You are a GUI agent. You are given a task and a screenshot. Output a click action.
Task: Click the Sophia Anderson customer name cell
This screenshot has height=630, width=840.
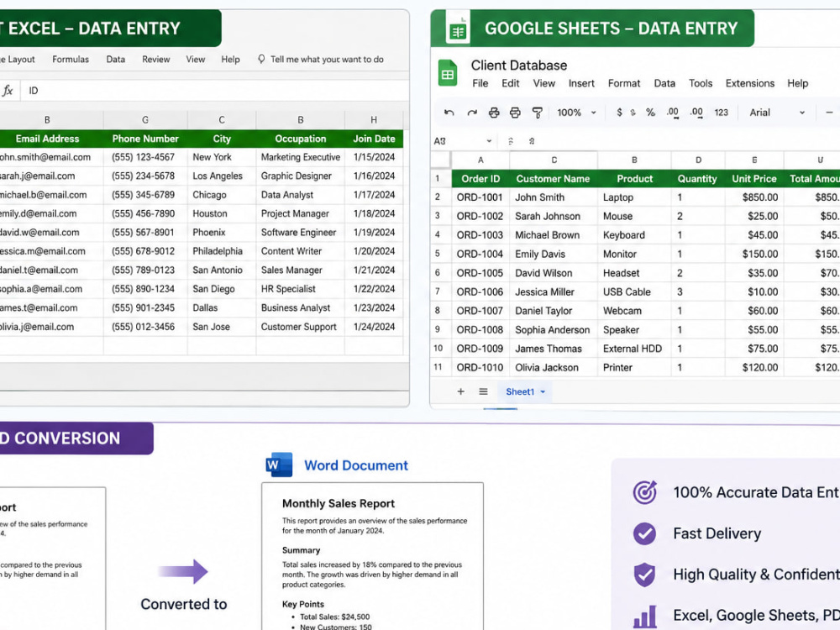[x=554, y=330]
